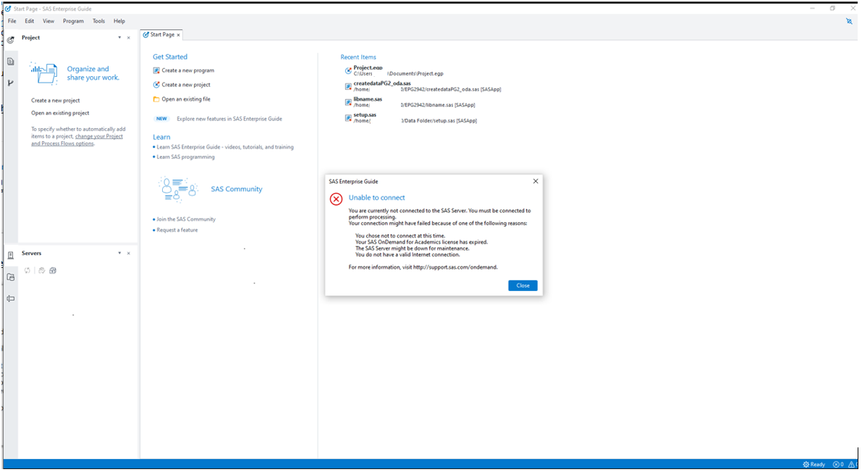The width and height of the screenshot is (862, 470).
Task: Open recent item setup.sas
Action: tap(411, 118)
